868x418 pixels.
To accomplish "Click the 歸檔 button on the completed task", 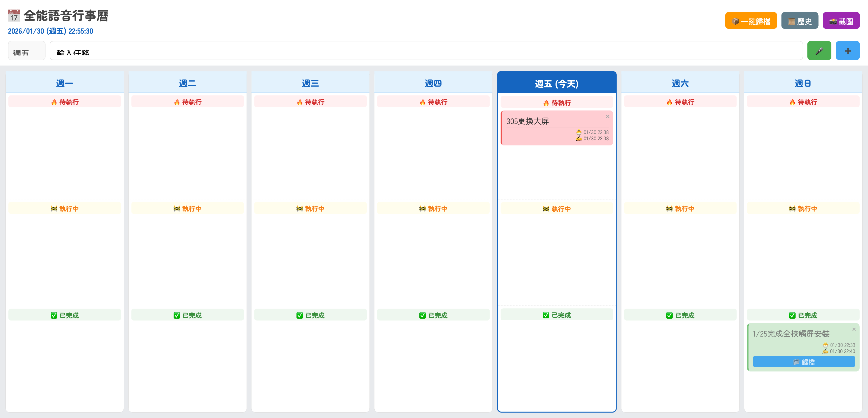I will 804,362.
